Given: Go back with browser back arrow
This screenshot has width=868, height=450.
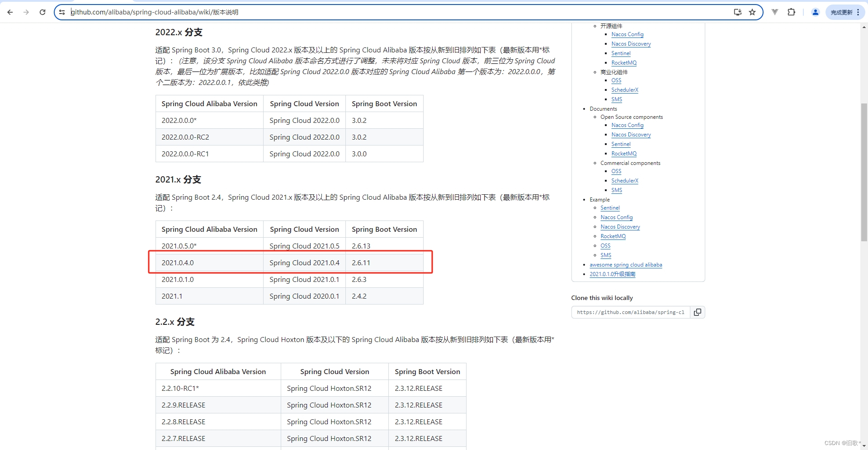Looking at the screenshot, I should pos(10,12).
